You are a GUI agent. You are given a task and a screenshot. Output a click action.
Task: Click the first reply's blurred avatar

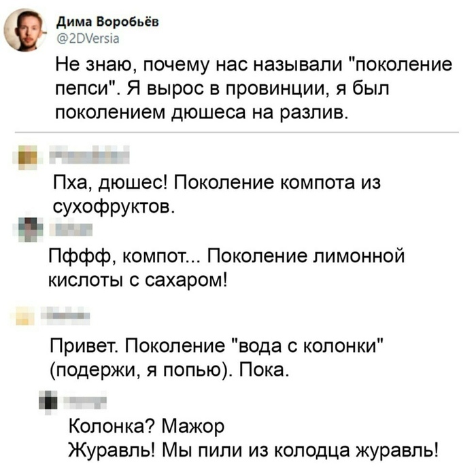pos(27,157)
